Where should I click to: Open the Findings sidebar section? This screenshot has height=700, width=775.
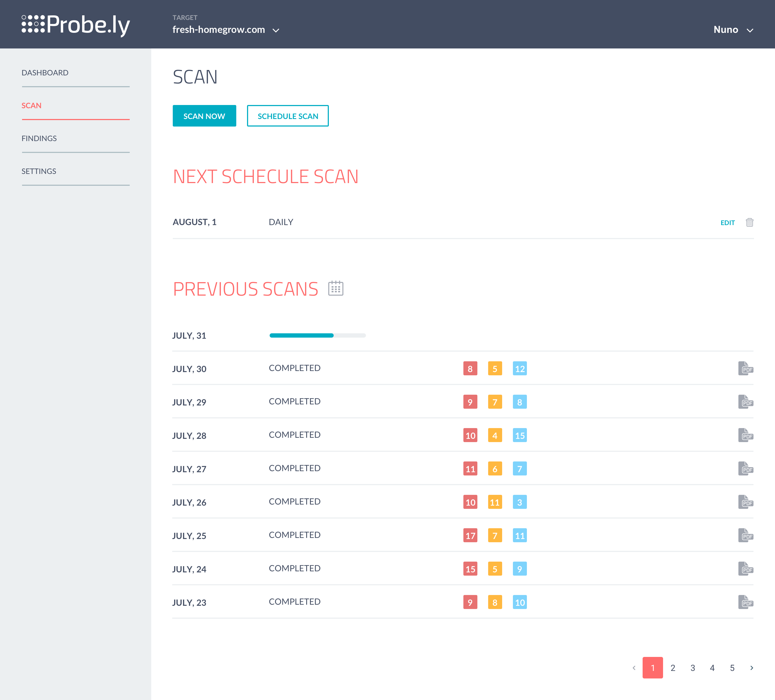pyautogui.click(x=39, y=138)
